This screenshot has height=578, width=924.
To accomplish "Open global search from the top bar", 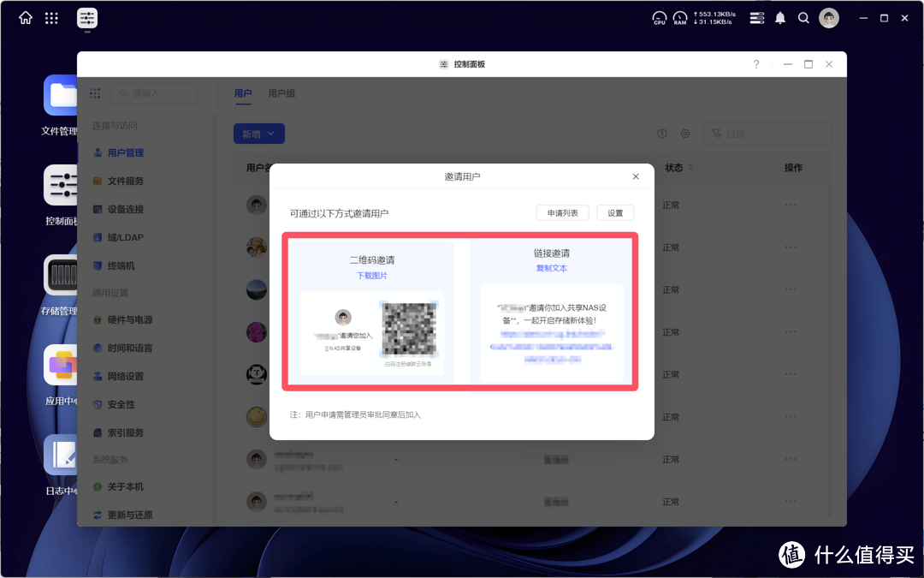I will (x=803, y=17).
